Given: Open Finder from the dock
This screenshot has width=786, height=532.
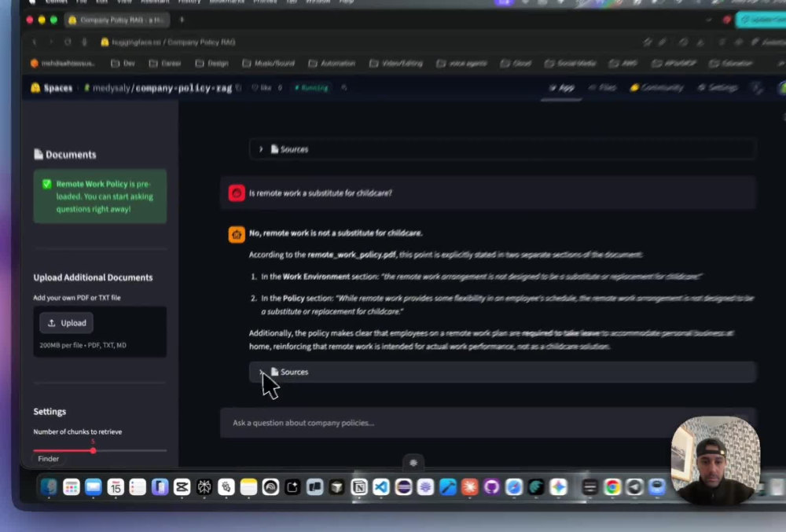Looking at the screenshot, I should (x=49, y=487).
